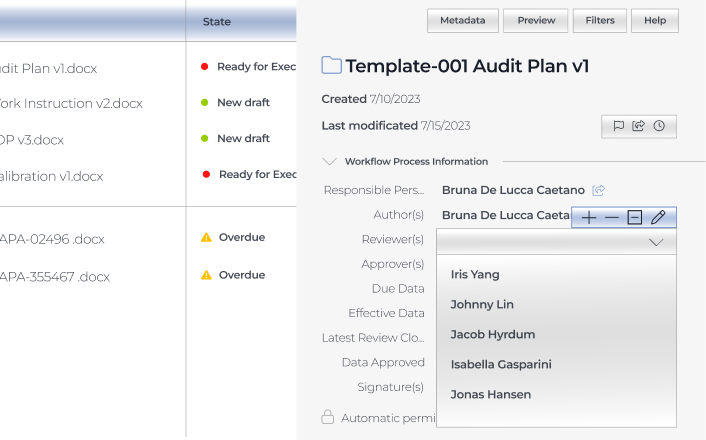Open the Metadata button
The image size is (706, 440).
(462, 20)
